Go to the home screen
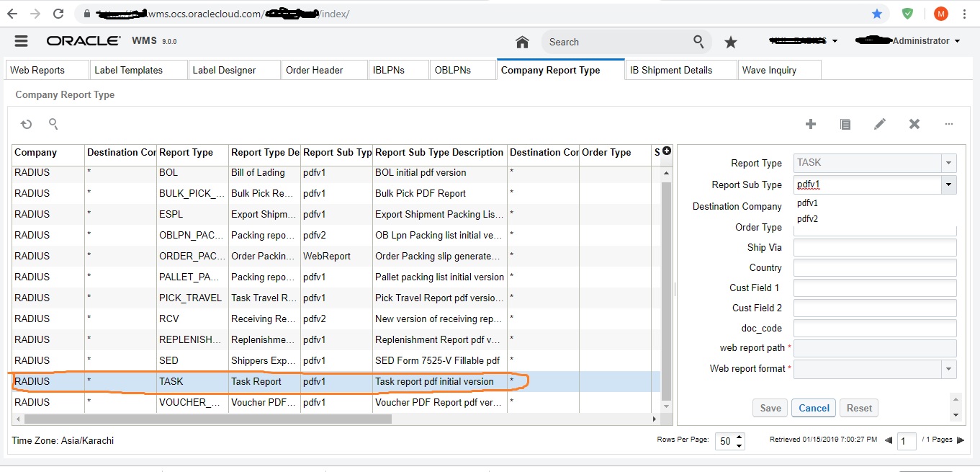Viewport: 980px width, 472px height. pyautogui.click(x=521, y=42)
